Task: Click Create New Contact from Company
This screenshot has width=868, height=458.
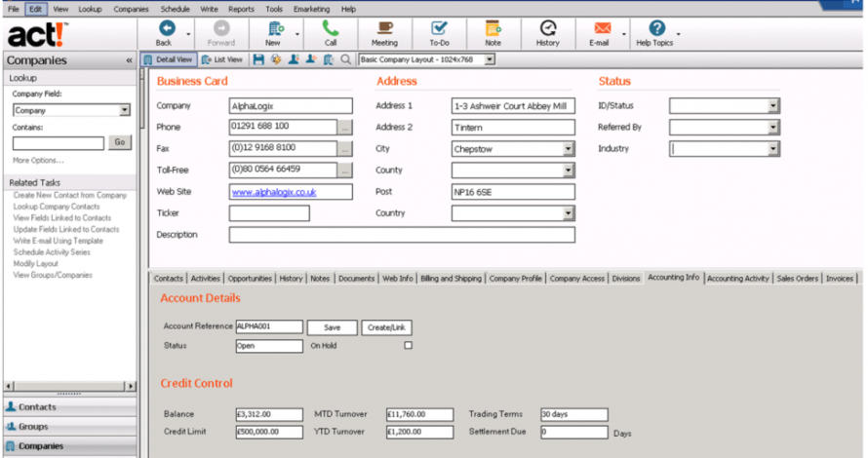Action: tap(70, 195)
